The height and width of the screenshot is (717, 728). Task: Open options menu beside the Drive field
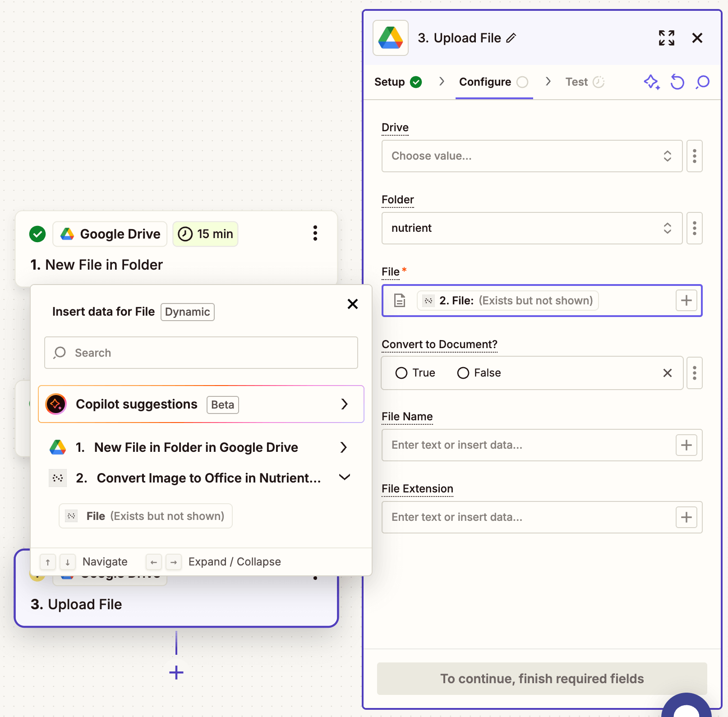(x=694, y=156)
